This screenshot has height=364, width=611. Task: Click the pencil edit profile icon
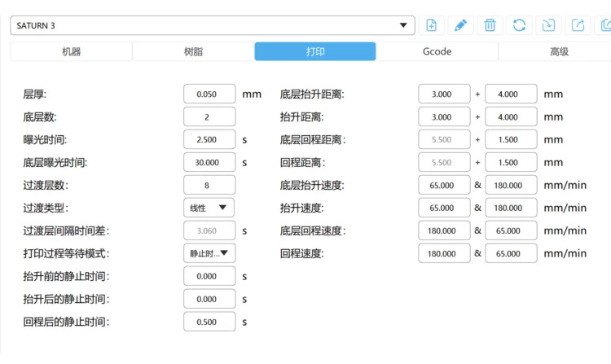(461, 25)
